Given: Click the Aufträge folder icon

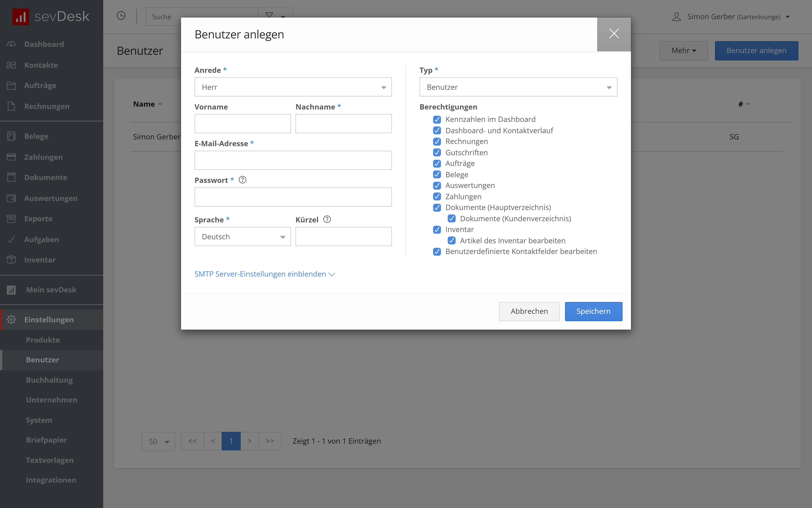Looking at the screenshot, I should point(11,86).
